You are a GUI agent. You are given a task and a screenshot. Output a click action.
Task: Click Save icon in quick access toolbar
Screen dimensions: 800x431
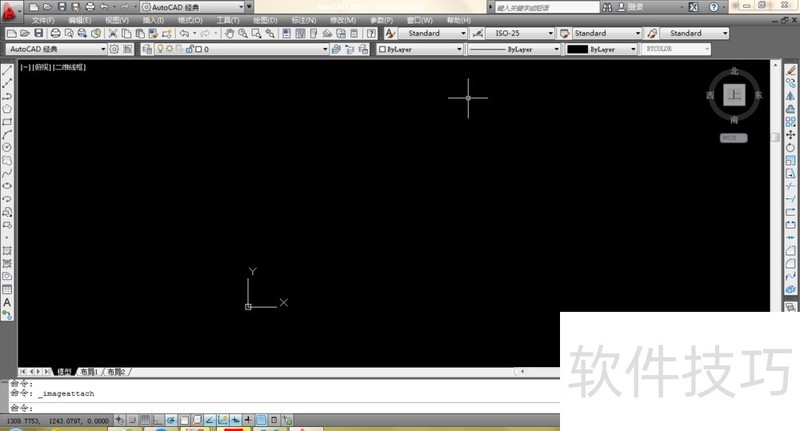[x=61, y=7]
